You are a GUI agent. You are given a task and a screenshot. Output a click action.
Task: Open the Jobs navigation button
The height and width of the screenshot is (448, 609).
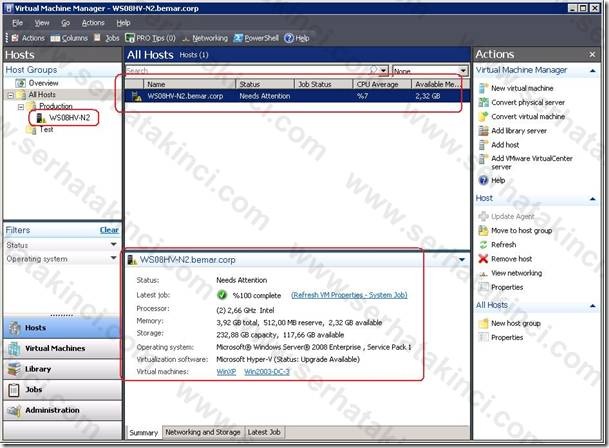62,390
